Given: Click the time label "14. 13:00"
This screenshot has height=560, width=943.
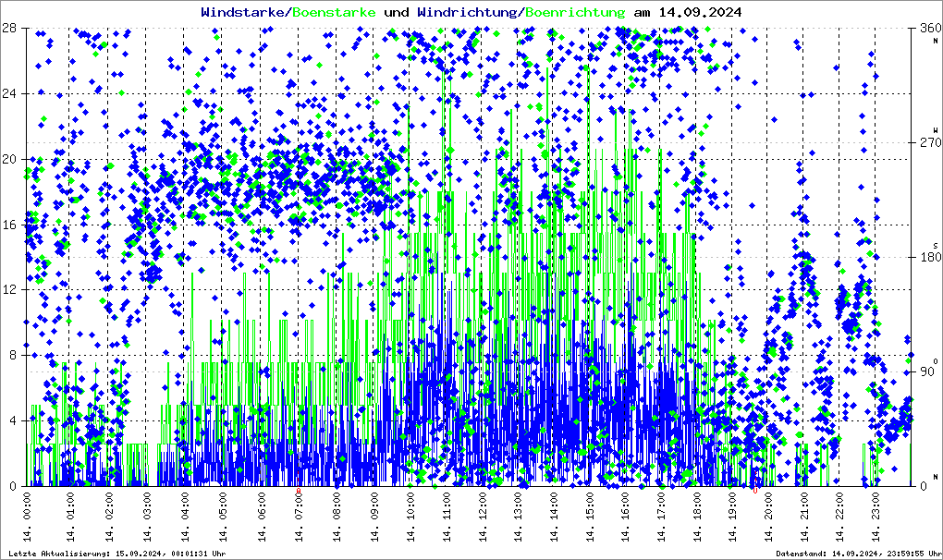Looking at the screenshot, I should tap(519, 517).
